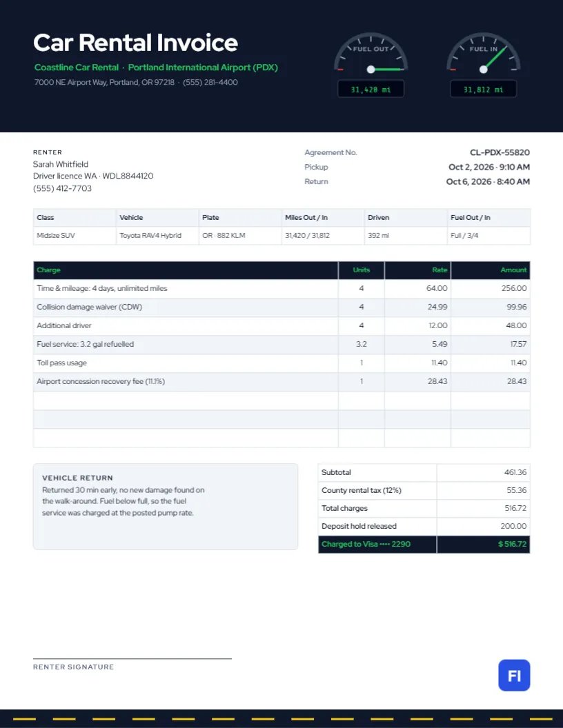Click the blue FI logo badge
Screen dimensions: 563x728
(514, 675)
